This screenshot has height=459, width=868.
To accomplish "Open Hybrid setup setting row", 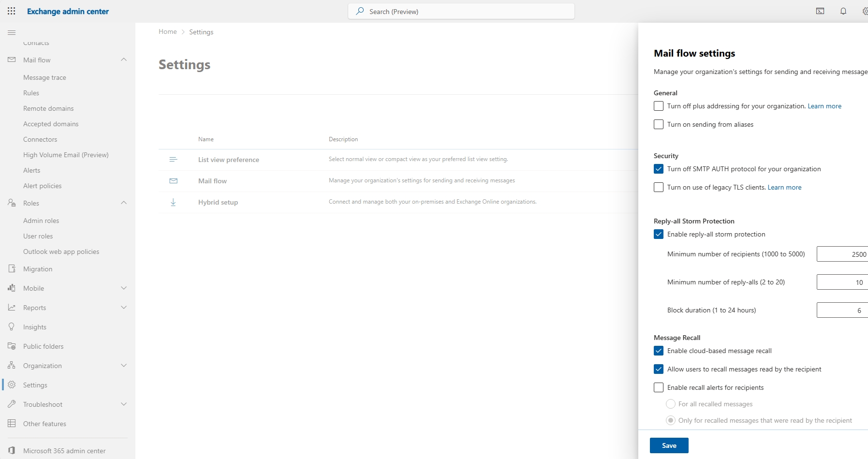I will coord(218,202).
